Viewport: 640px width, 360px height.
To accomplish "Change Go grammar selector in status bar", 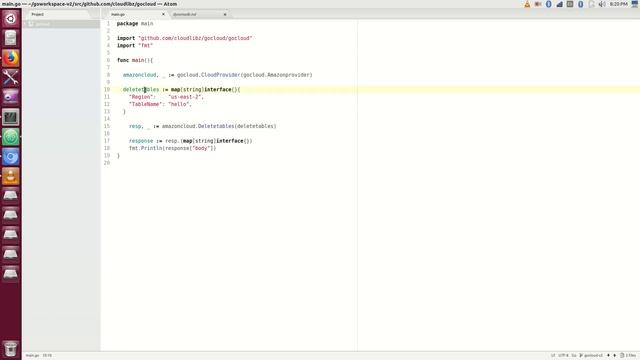I will [573, 356].
